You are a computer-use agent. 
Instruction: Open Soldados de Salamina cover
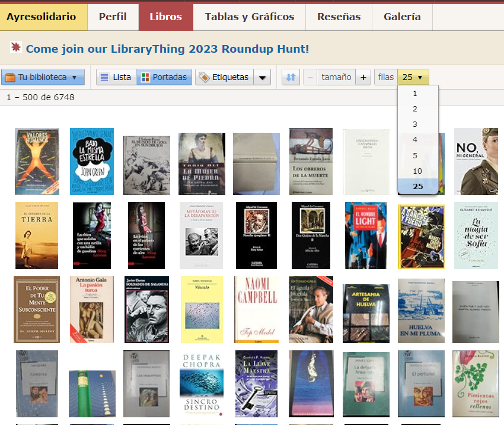point(146,309)
